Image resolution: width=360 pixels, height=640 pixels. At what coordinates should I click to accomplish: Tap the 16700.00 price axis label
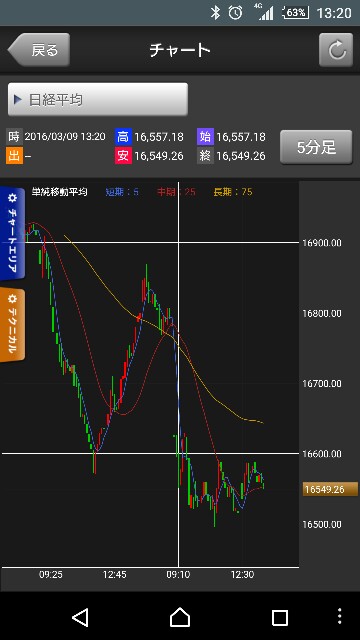322,384
